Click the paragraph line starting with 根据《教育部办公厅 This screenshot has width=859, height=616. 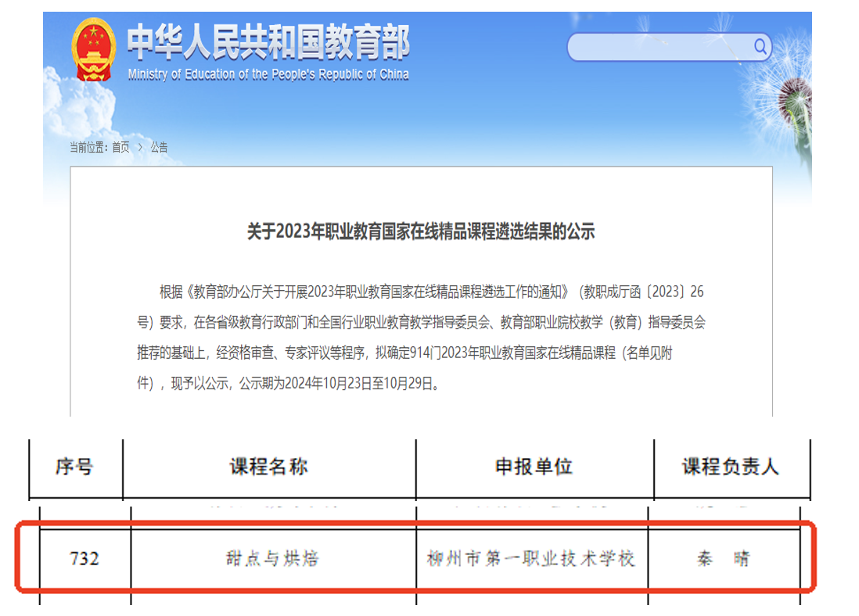431,292
